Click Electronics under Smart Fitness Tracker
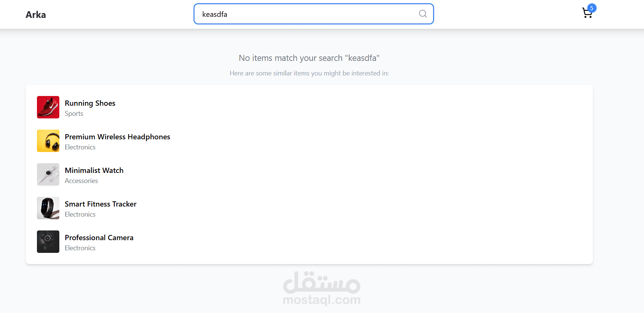This screenshot has width=644, height=313. coord(80,214)
